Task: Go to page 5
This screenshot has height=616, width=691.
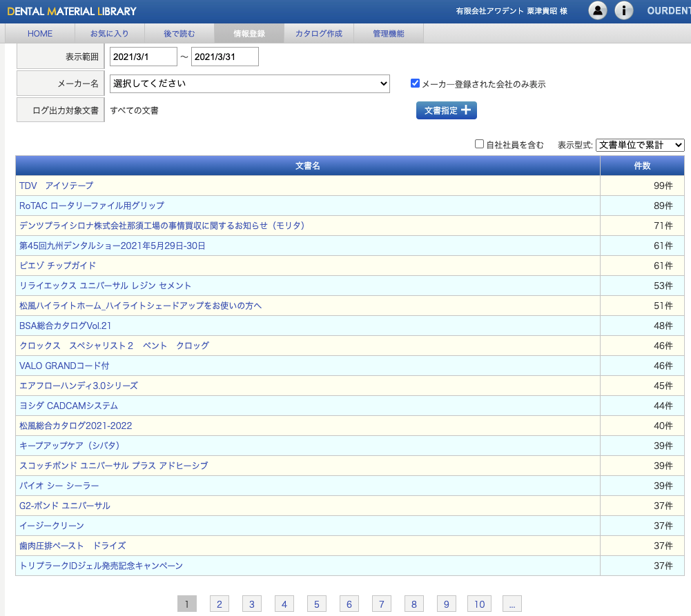Action: click(316, 604)
